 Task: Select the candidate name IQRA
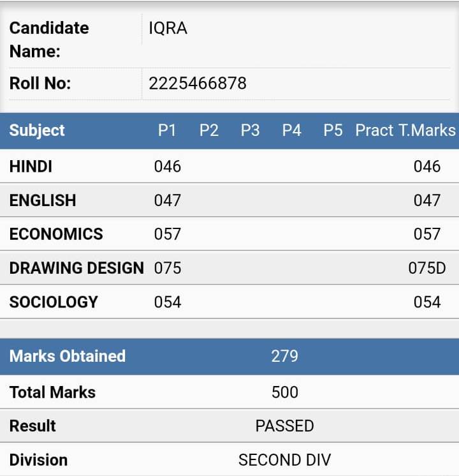pos(168,28)
